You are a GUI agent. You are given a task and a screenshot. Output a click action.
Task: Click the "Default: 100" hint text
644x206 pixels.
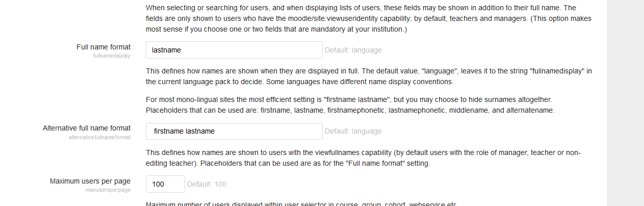tap(207, 184)
